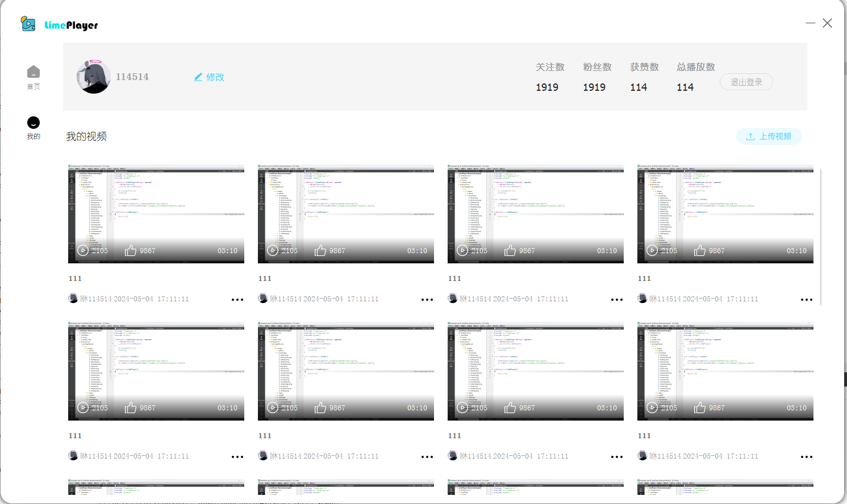The image size is (847, 504).
Task: Open more options for second second-row video
Action: click(427, 457)
